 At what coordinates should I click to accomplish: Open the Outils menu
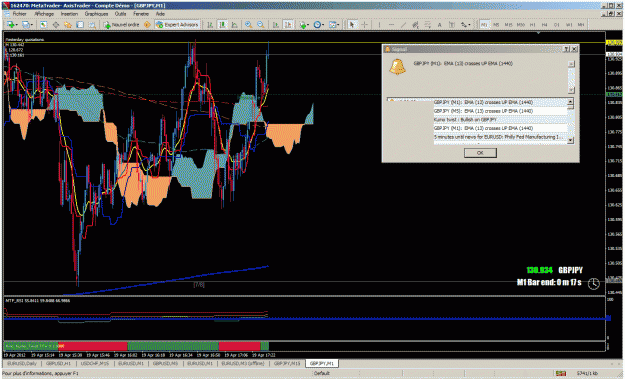pos(120,14)
